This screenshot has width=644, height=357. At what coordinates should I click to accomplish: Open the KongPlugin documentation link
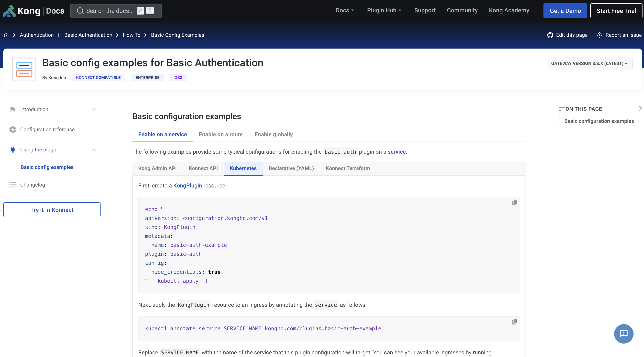click(x=187, y=186)
